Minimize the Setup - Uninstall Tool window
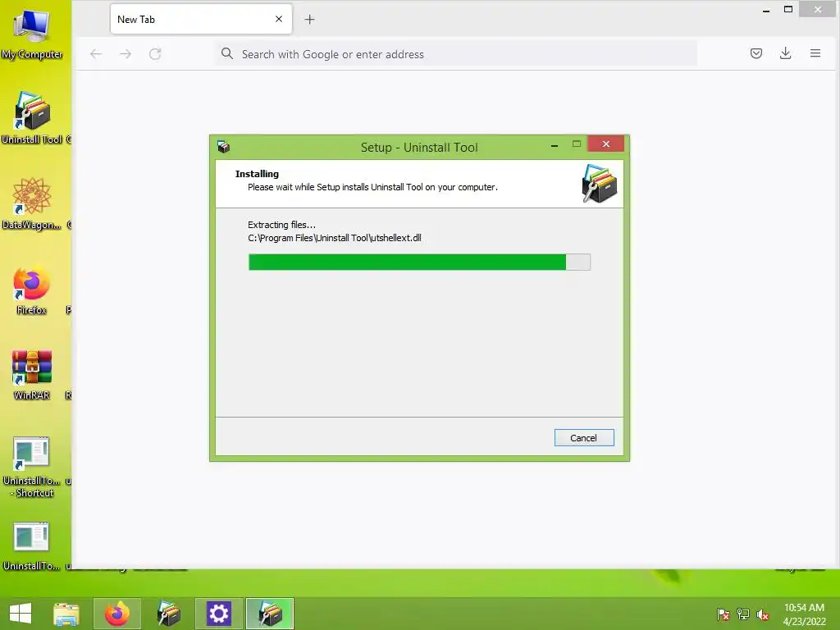 555,144
